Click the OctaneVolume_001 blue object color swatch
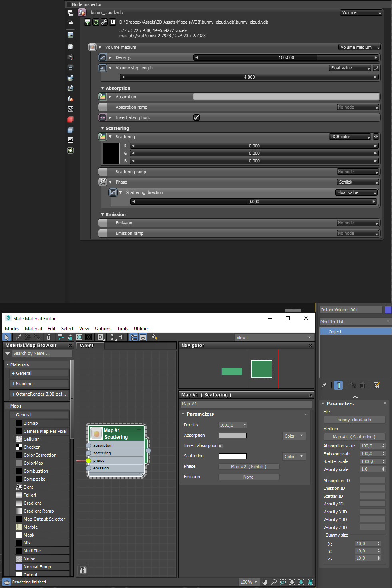The width and height of the screenshot is (392, 588). pyautogui.click(x=388, y=310)
